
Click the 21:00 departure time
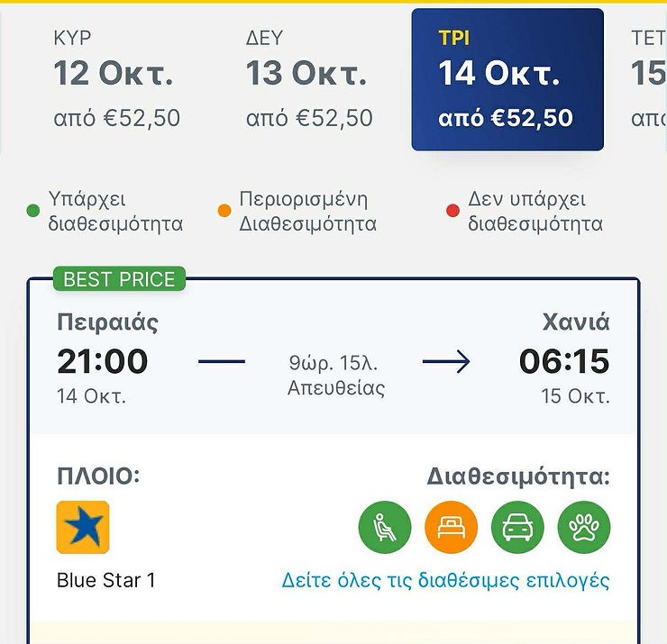pos(102,361)
